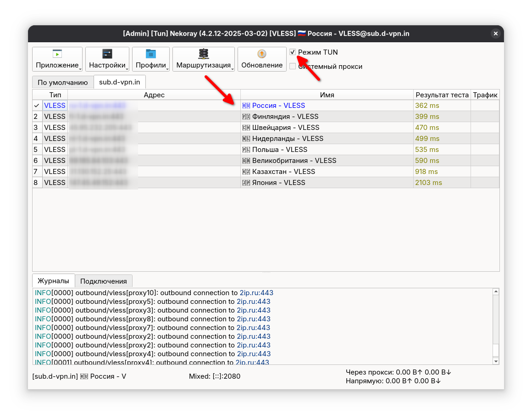Click the Обновление toolbar button
The width and height of the screenshot is (532, 420).
pyautogui.click(x=262, y=59)
